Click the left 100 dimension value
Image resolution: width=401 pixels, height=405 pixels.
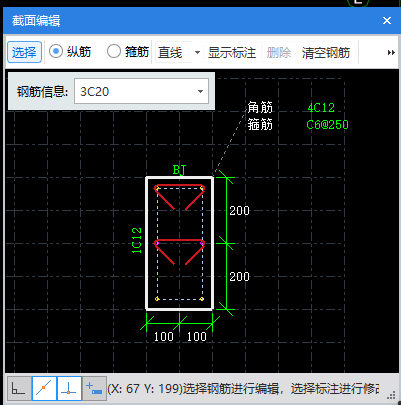[x=163, y=337]
